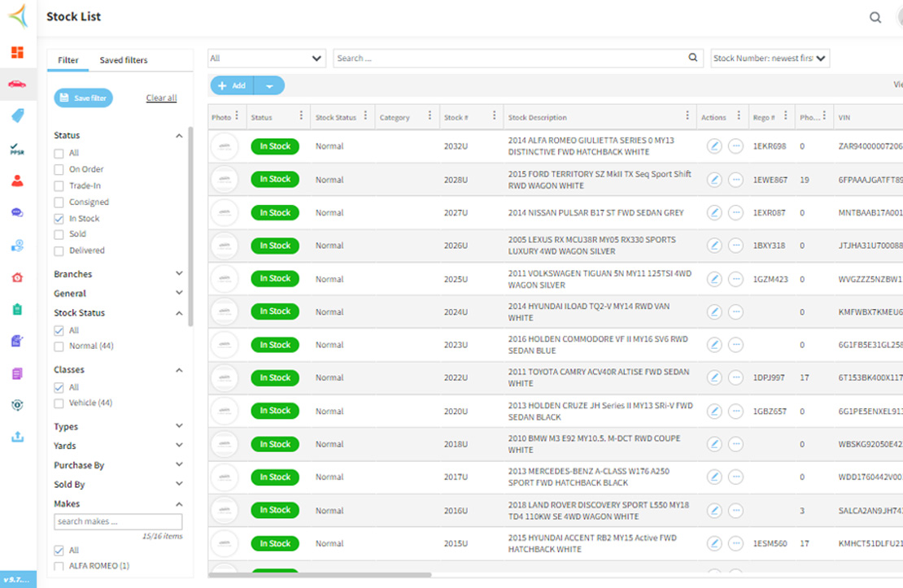Open the Stock Number sort dropdown

(770, 59)
